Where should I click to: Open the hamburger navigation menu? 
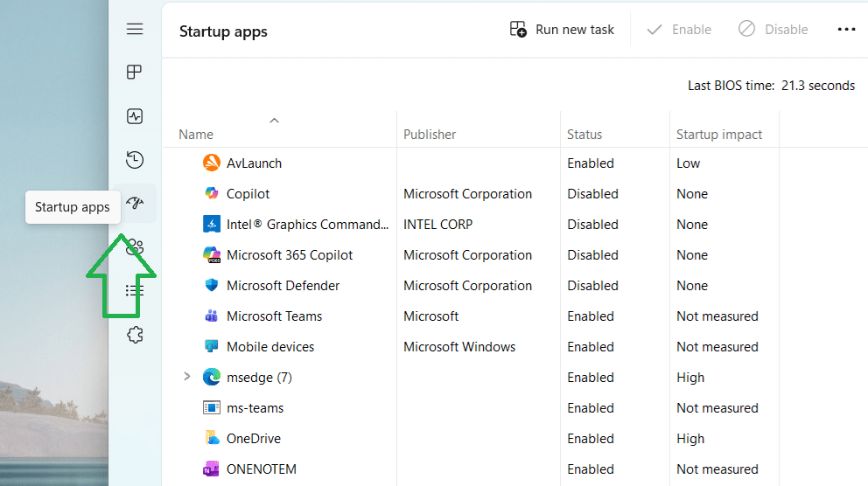coord(135,30)
